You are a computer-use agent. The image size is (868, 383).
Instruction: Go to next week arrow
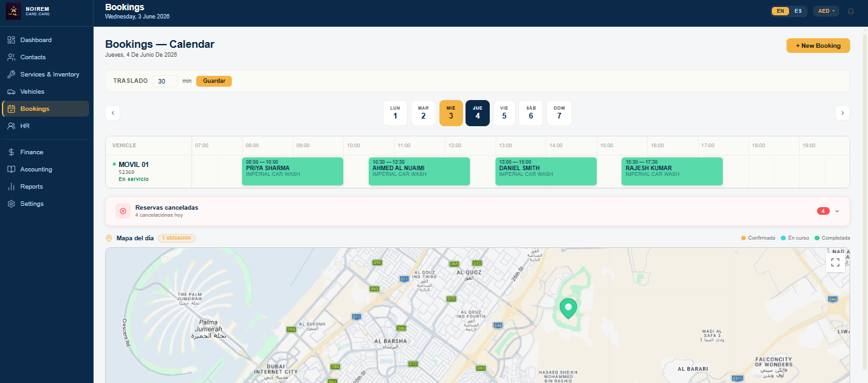tap(843, 113)
